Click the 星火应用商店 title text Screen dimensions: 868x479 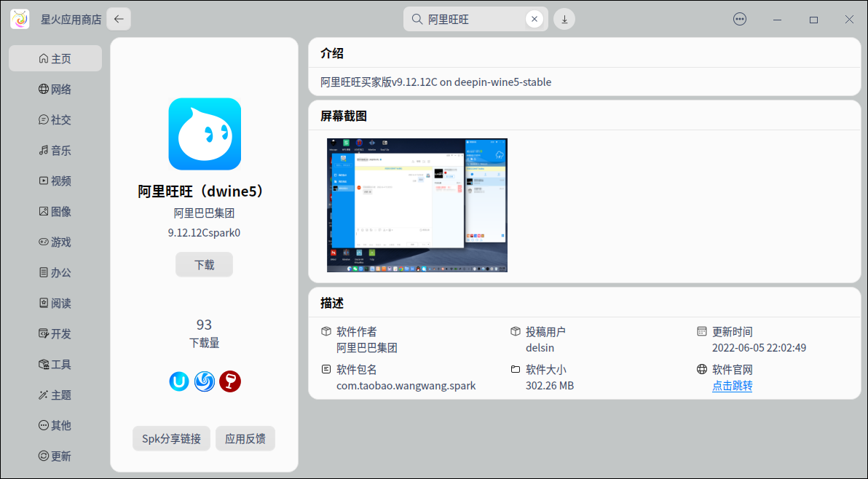(x=71, y=20)
